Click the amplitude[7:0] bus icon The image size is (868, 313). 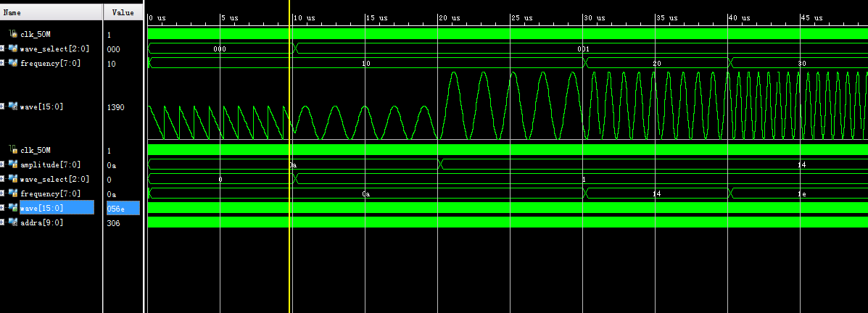click(x=13, y=164)
